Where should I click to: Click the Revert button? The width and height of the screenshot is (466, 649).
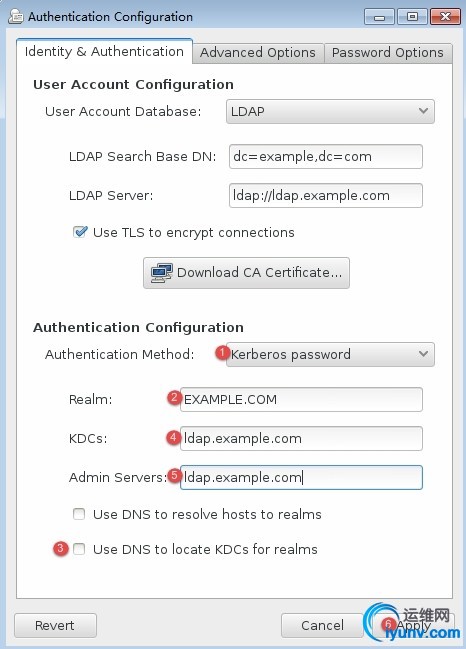(55, 625)
